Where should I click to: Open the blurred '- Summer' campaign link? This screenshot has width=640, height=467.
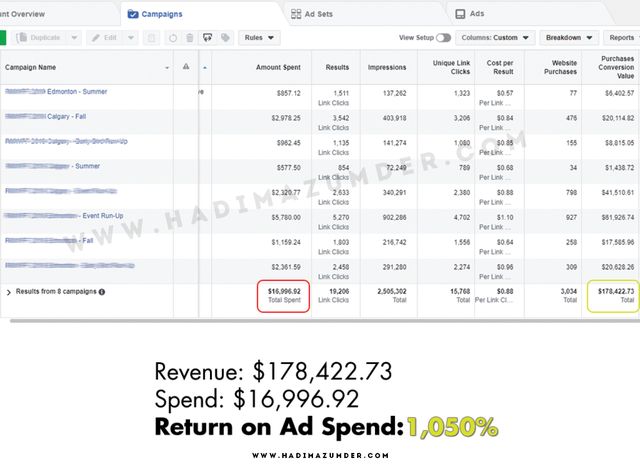52,166
